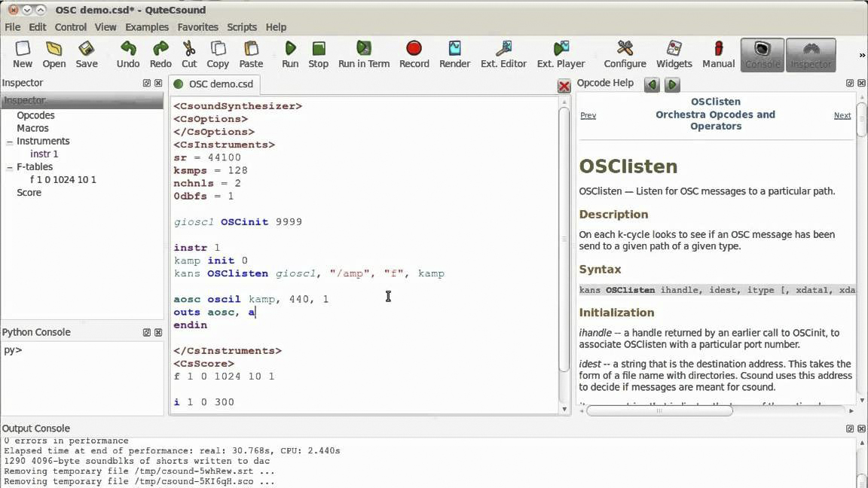Click the Python Console input area
This screenshot has width=868, height=488.
[81, 377]
